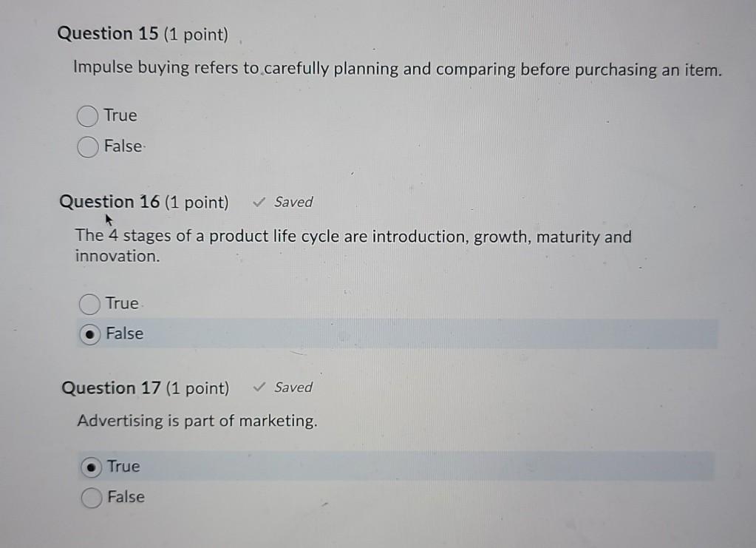The height and width of the screenshot is (548, 756).
Task: Select False for Question 15
Action: [87, 146]
